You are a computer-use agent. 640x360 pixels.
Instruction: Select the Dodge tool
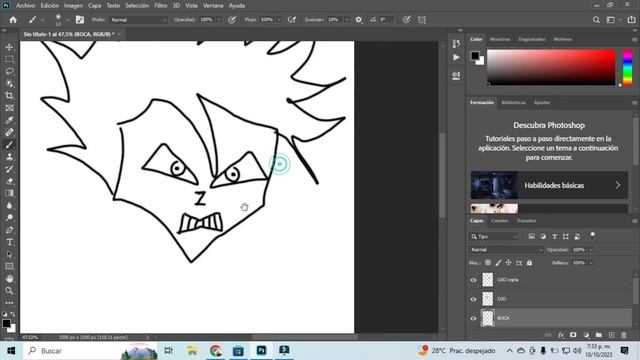[9, 218]
